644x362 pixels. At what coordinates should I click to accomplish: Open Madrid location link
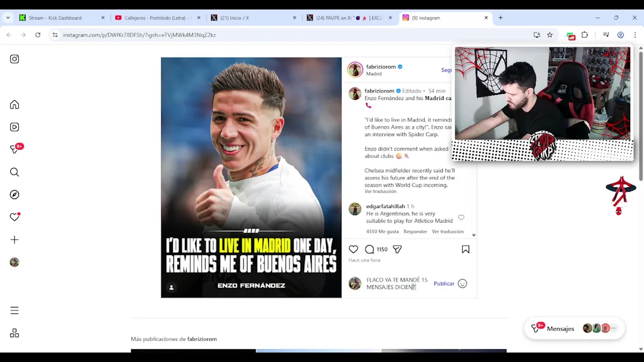[x=374, y=74]
